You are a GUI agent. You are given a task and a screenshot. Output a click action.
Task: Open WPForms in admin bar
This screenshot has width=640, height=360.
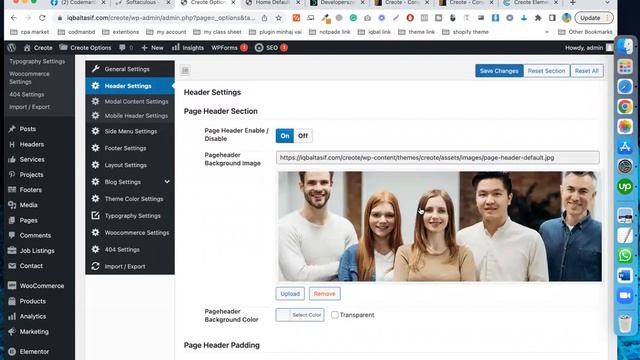pos(229,48)
